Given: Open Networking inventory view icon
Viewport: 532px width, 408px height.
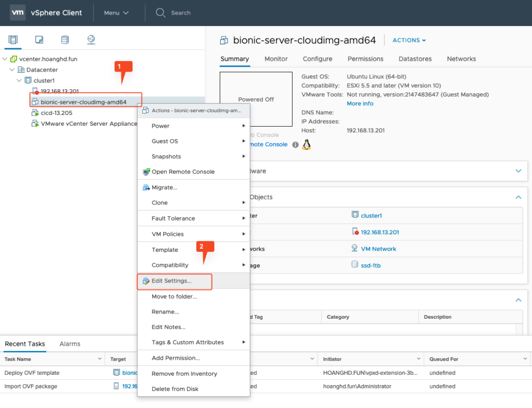Looking at the screenshot, I should pos(91,39).
